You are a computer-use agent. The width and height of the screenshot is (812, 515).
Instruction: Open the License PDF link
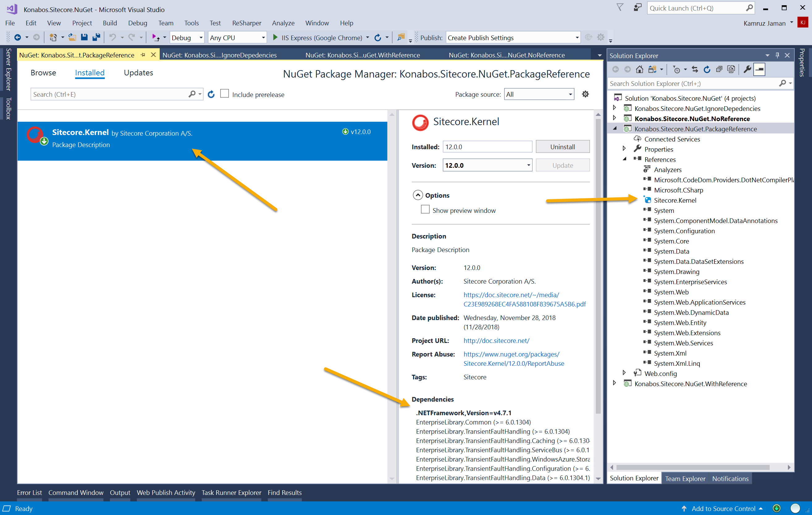(x=524, y=299)
